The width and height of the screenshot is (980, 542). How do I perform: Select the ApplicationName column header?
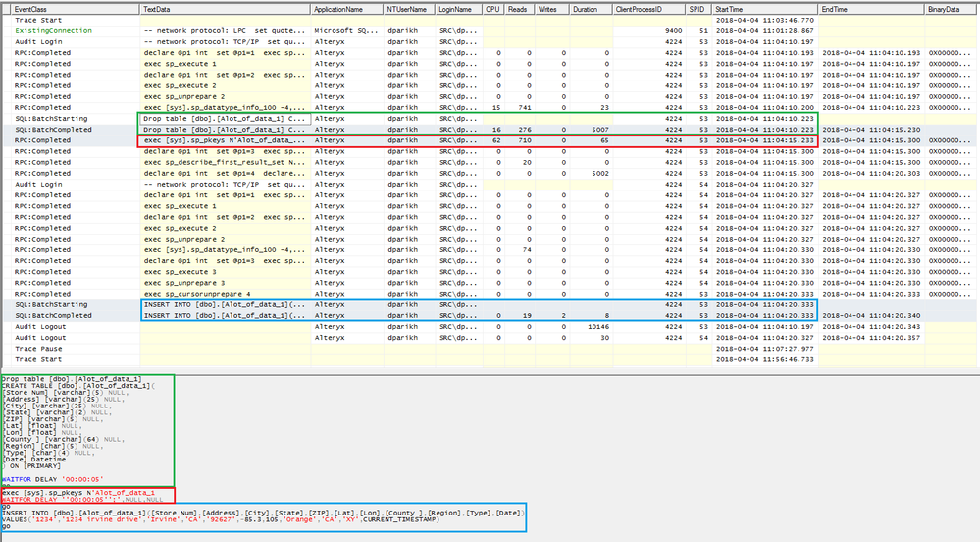[347, 10]
